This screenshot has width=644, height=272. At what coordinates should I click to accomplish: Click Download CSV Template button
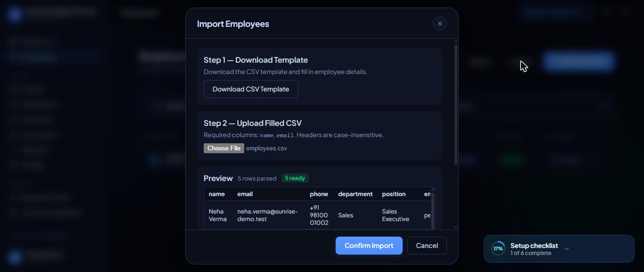(x=251, y=89)
